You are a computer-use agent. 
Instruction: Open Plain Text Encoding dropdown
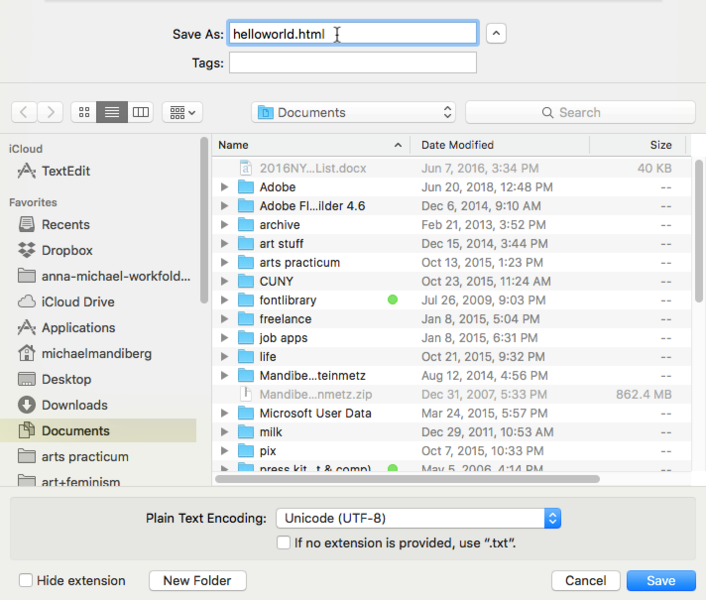(x=418, y=518)
